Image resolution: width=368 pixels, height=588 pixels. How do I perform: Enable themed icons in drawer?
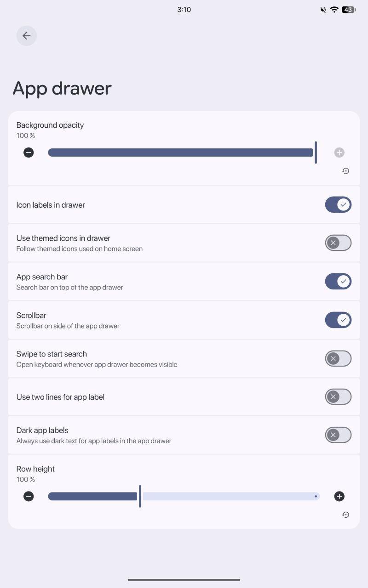(x=338, y=243)
